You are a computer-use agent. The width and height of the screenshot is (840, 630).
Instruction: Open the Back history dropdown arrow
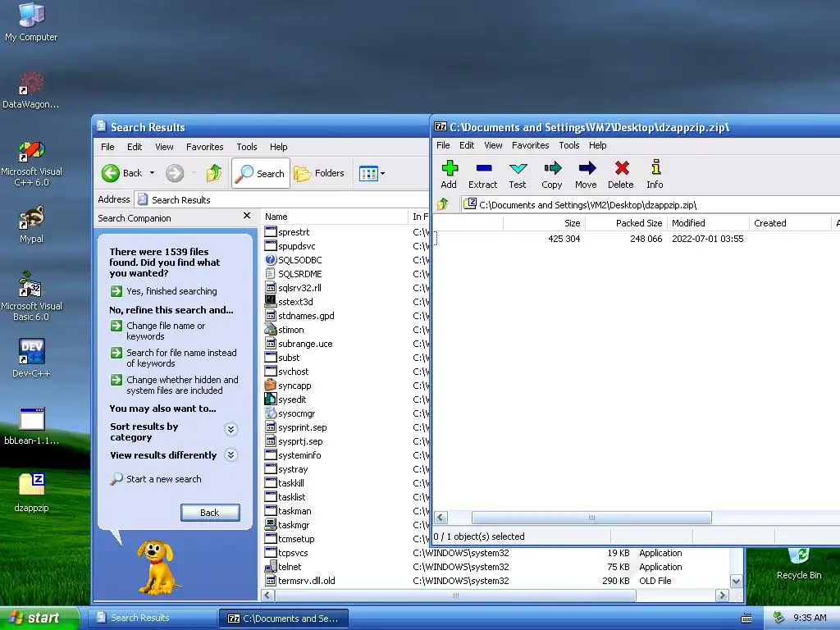click(152, 173)
